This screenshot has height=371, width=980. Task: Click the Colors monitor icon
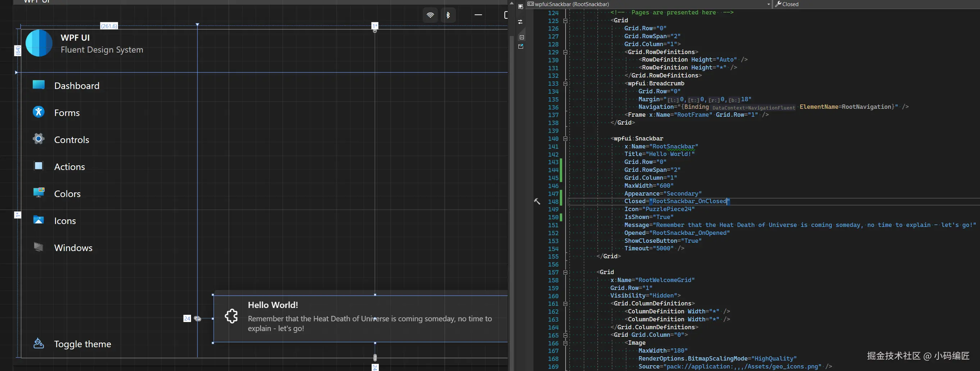(38, 193)
